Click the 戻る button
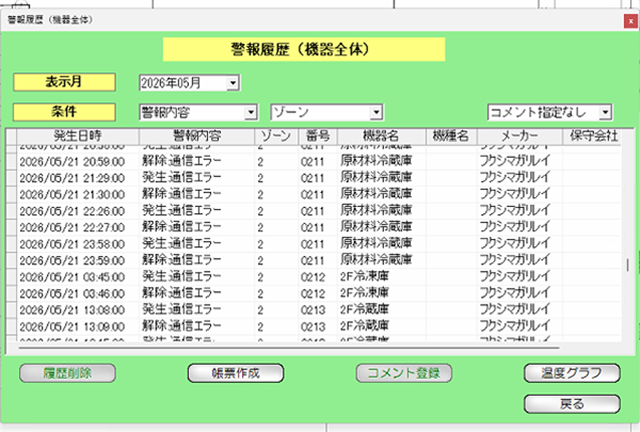The image size is (640, 432). (572, 404)
